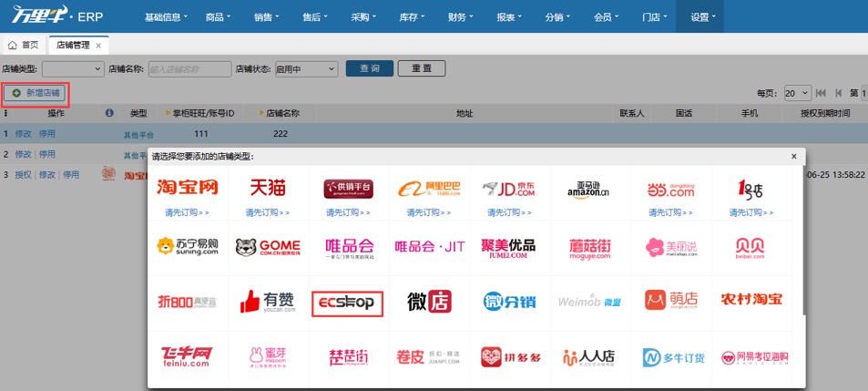
Task: Select the Suning (苏宁易购) store logo
Action: pyautogui.click(x=187, y=246)
